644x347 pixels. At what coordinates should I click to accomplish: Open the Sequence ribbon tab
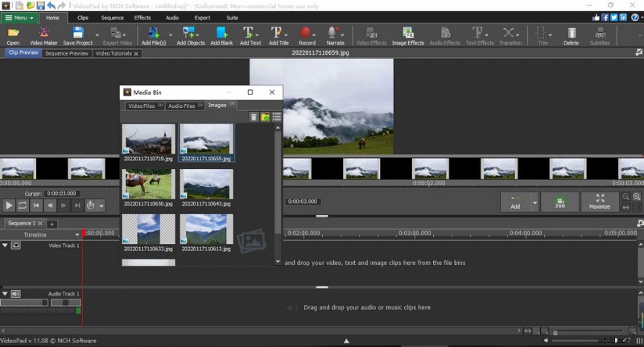point(112,18)
